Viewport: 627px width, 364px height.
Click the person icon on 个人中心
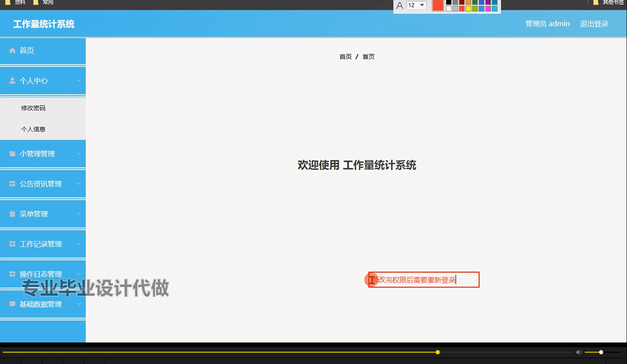[x=12, y=81]
